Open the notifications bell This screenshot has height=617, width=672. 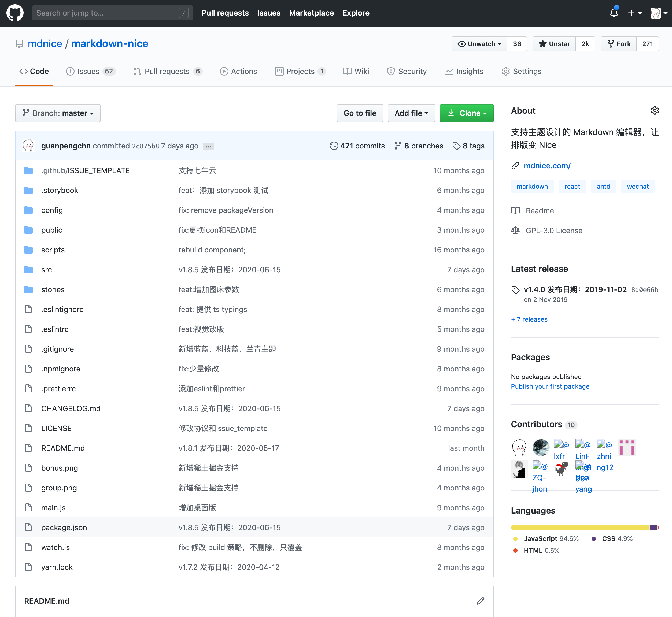[x=614, y=13]
